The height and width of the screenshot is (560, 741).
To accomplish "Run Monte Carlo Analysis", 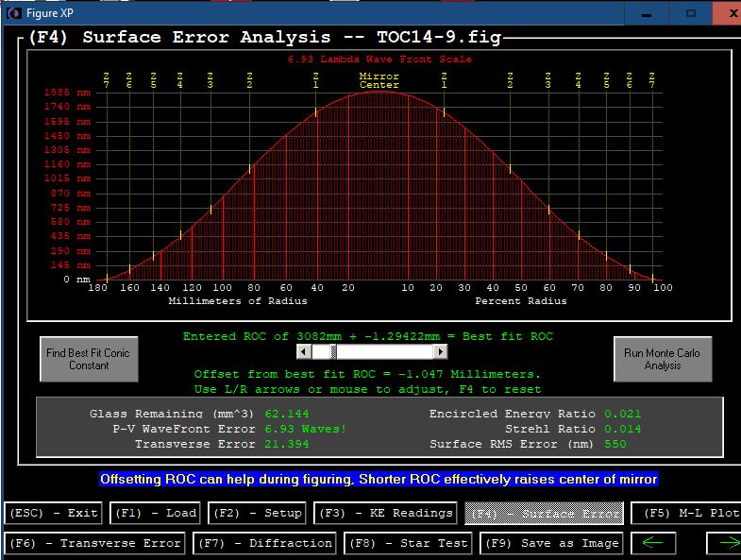I will [x=662, y=359].
